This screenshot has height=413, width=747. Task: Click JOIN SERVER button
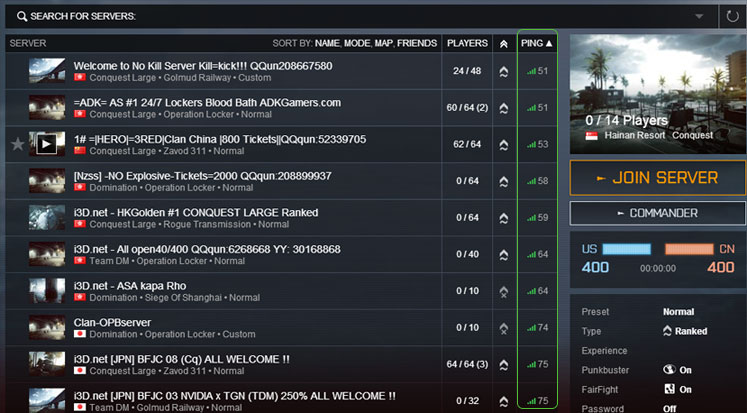(x=657, y=178)
